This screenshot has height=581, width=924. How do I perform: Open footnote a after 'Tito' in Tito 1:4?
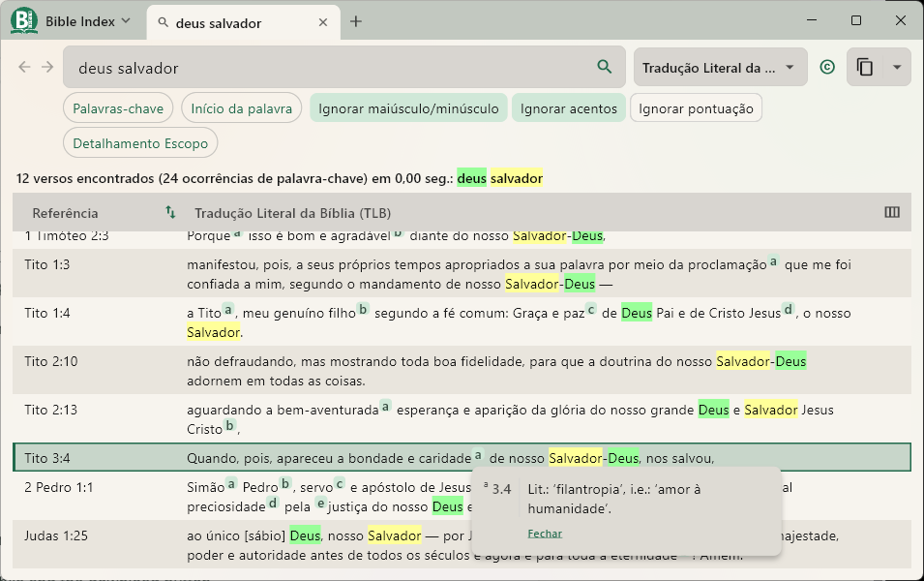coord(228,309)
